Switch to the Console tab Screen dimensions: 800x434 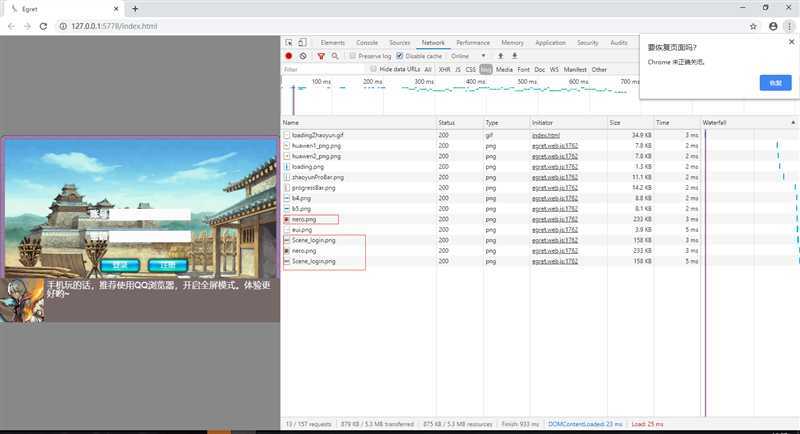(367, 43)
